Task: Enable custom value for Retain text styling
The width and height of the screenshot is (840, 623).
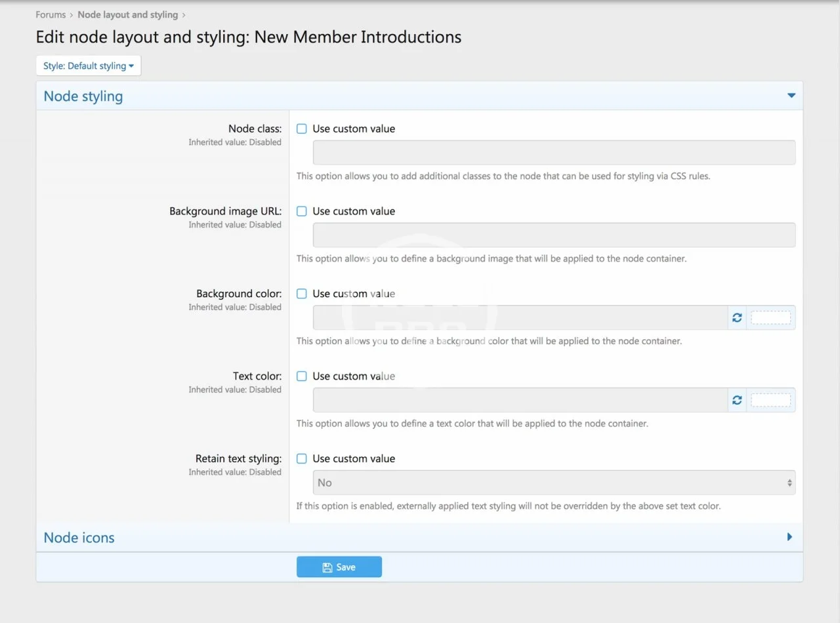Action: pyautogui.click(x=302, y=459)
